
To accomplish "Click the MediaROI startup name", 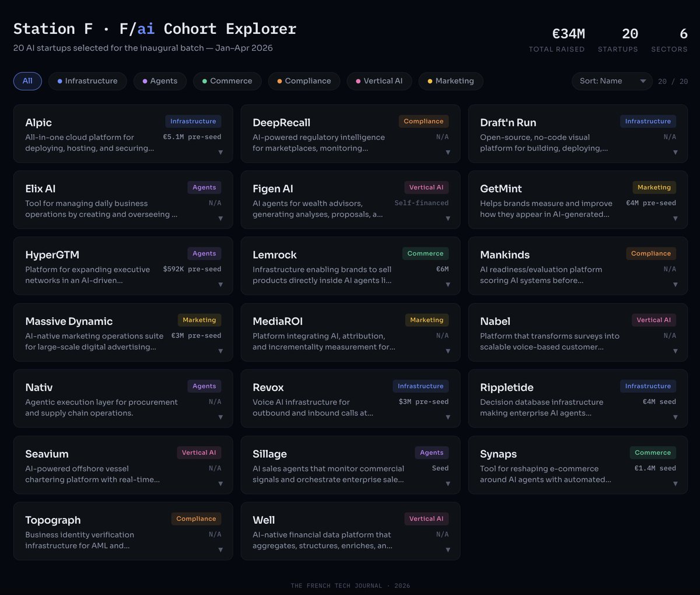I will coord(278,321).
